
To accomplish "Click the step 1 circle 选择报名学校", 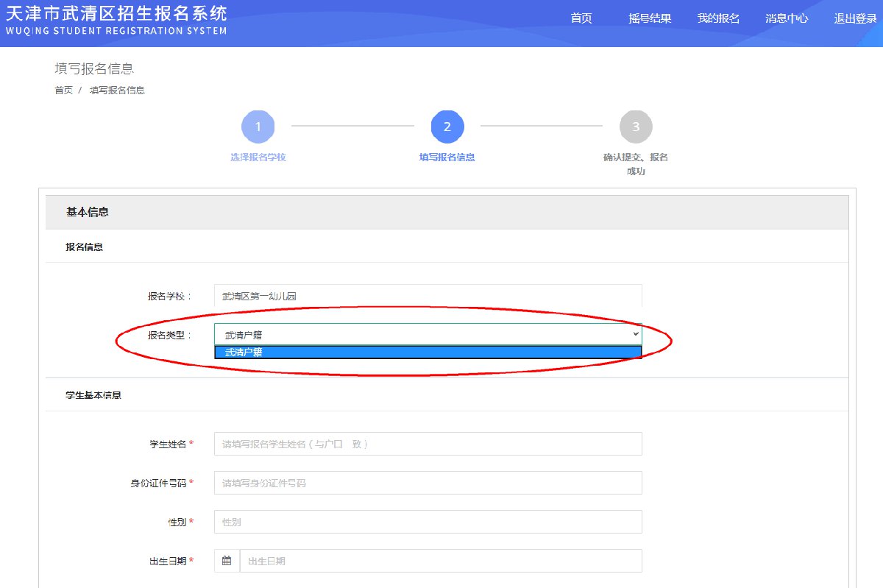I will [258, 127].
